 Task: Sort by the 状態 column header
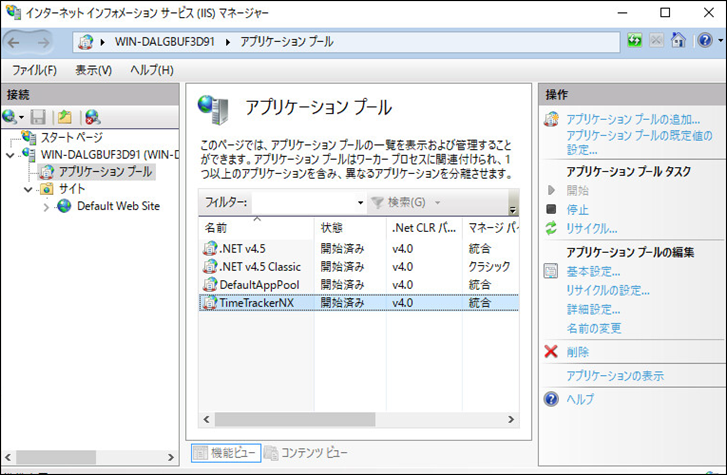332,228
